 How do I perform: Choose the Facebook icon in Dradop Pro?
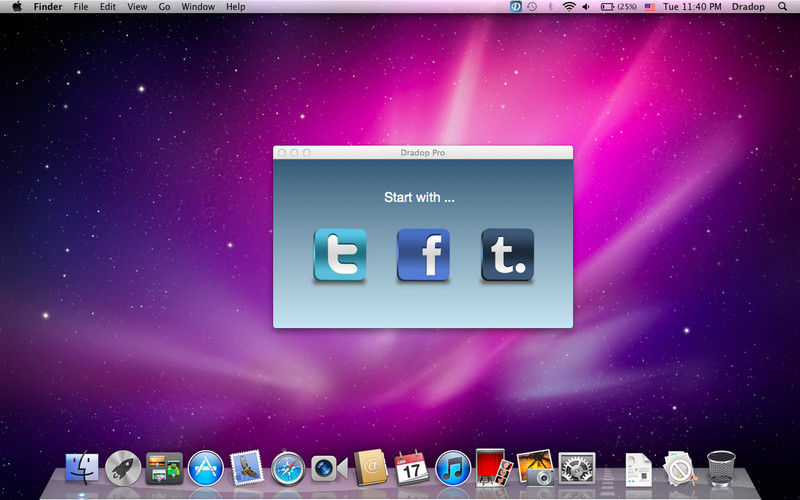coord(423,255)
